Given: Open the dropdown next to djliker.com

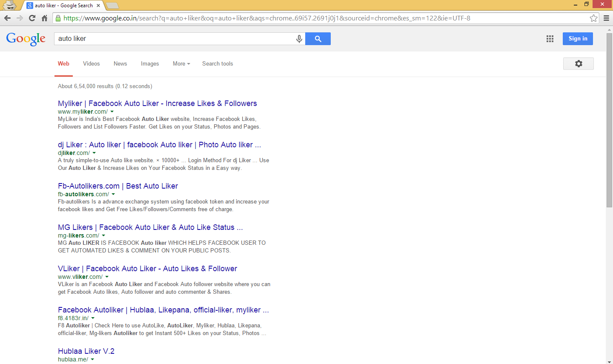Looking at the screenshot, I should [94, 153].
